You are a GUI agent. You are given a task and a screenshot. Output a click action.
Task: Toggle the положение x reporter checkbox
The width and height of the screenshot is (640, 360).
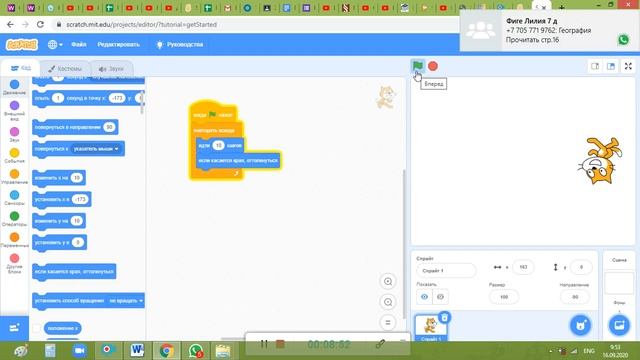[x=36, y=328]
